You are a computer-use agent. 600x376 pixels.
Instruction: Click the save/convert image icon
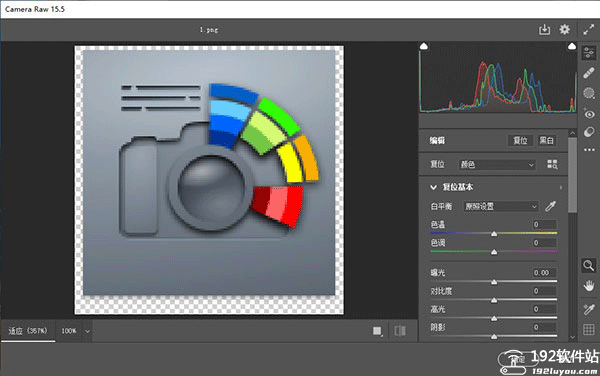pyautogui.click(x=544, y=29)
